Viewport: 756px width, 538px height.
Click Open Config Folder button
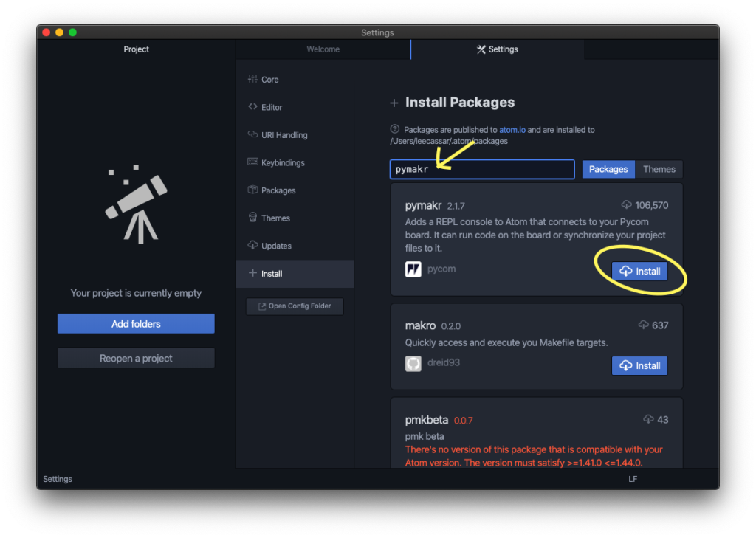[x=295, y=306]
